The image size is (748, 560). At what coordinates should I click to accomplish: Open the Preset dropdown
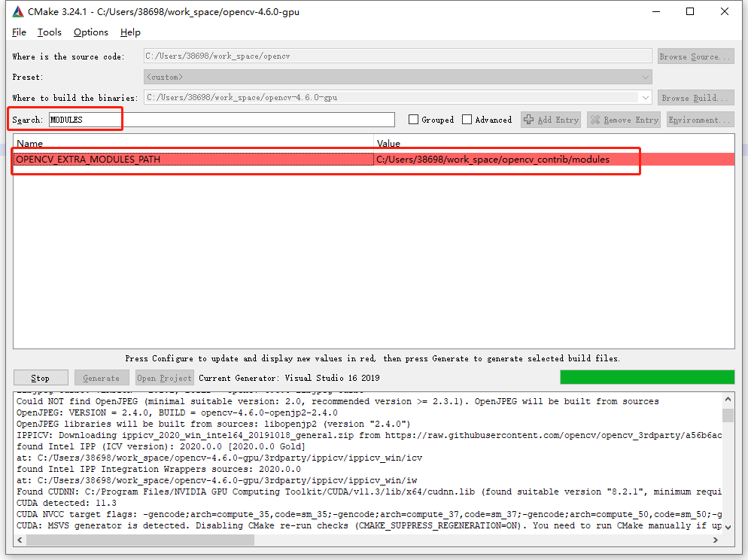(397, 77)
